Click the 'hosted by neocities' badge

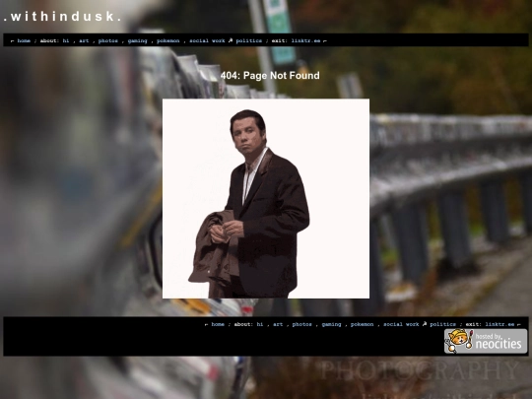486,341
